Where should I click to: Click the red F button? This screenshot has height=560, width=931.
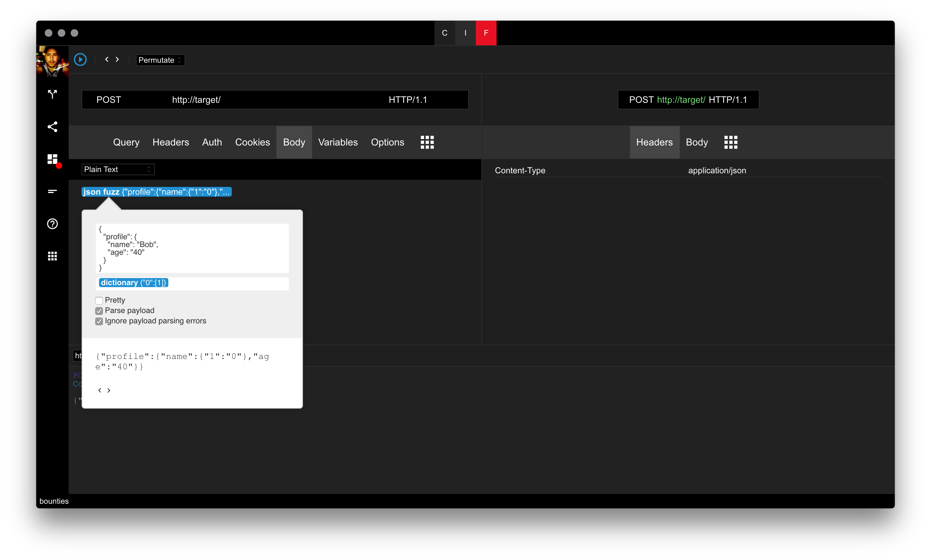coord(486,33)
